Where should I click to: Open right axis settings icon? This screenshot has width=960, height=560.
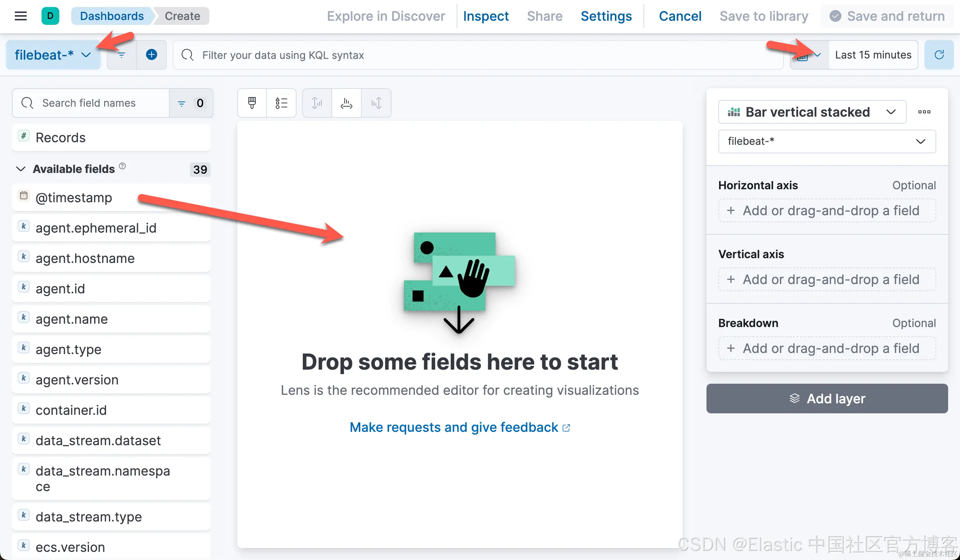coord(376,103)
